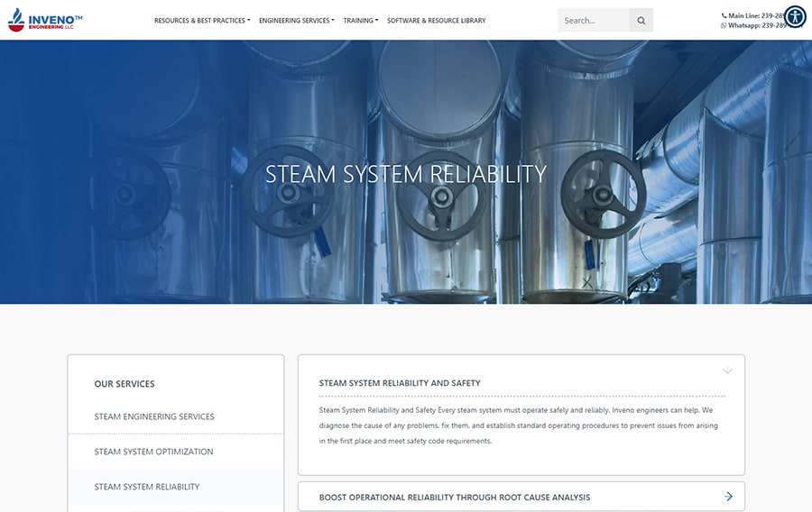Click Steam System Reliability and Safety heading

point(400,383)
